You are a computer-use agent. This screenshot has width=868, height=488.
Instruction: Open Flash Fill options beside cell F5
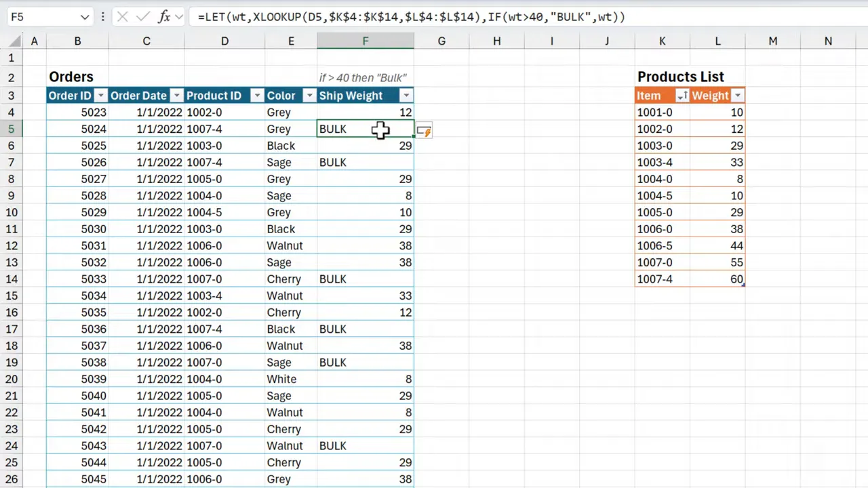(x=424, y=130)
